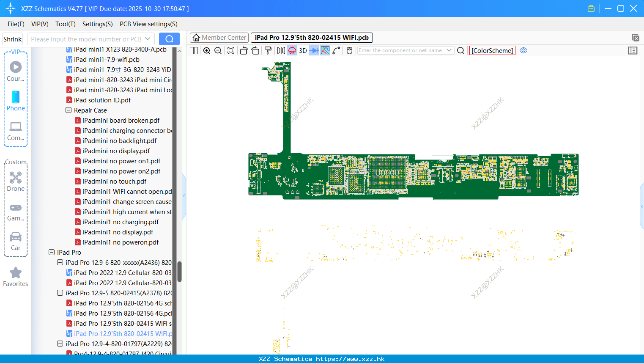Image resolution: width=644 pixels, height=363 pixels.
Task: Select the Phone category
Action: [16, 101]
